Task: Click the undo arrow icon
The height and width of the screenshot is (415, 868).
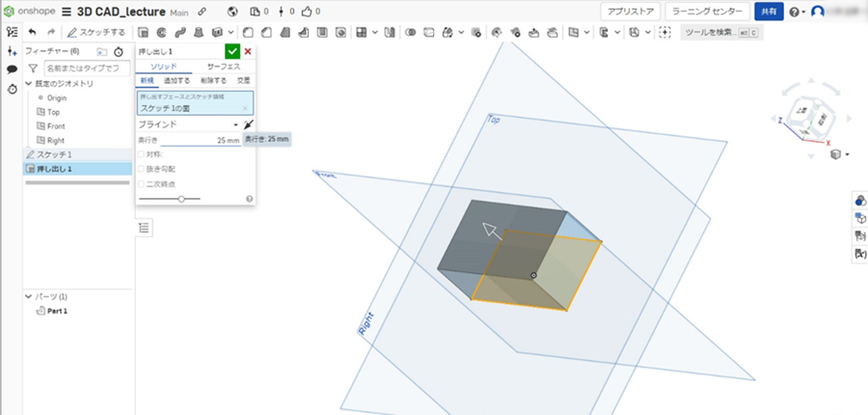Action: click(x=32, y=32)
